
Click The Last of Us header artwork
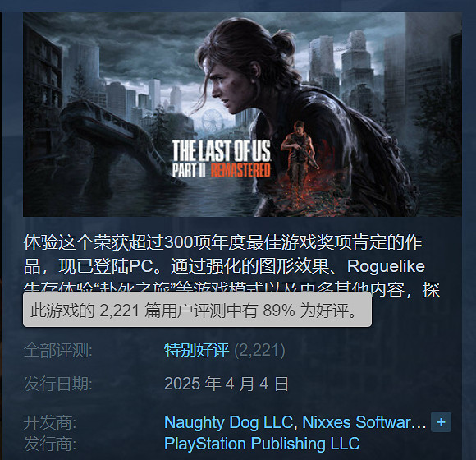coord(242,114)
